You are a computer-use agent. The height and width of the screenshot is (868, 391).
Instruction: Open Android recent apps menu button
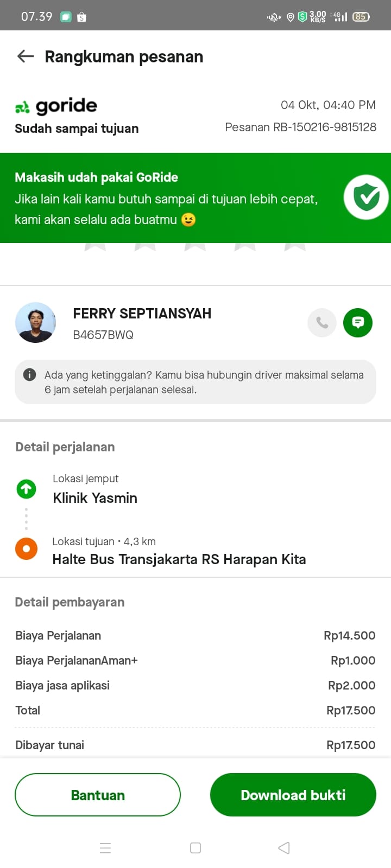105,848
